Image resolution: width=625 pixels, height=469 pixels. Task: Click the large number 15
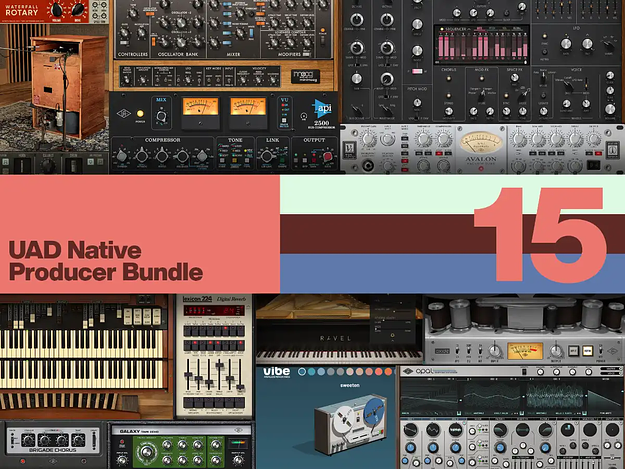point(540,234)
